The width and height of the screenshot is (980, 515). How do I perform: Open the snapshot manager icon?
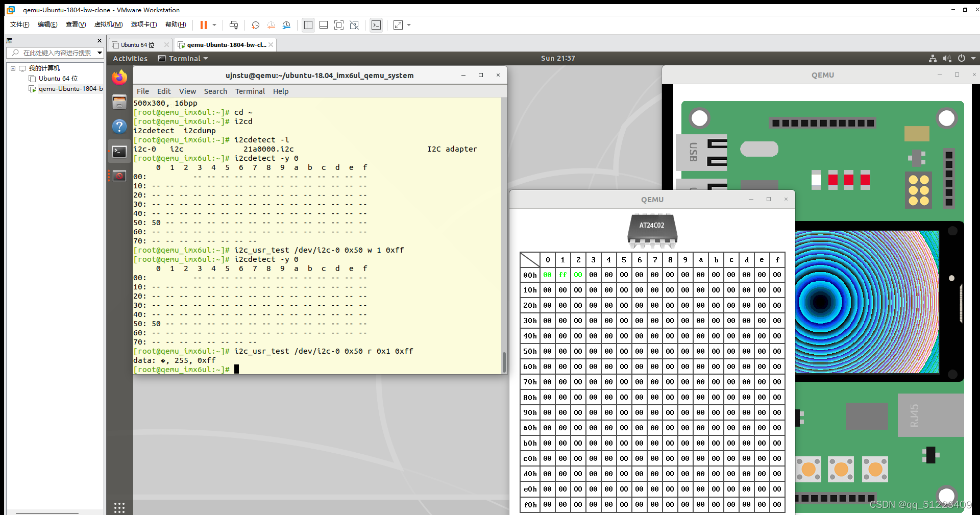286,25
